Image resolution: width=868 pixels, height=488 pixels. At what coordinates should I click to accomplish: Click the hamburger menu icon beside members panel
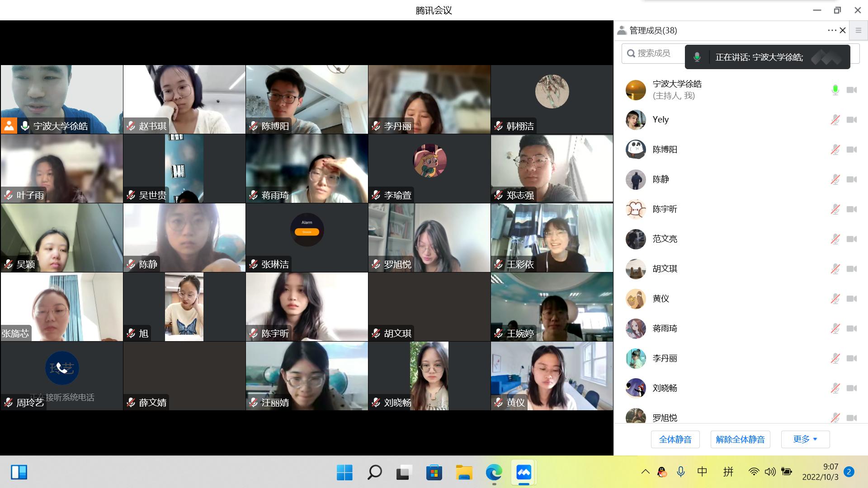(858, 30)
